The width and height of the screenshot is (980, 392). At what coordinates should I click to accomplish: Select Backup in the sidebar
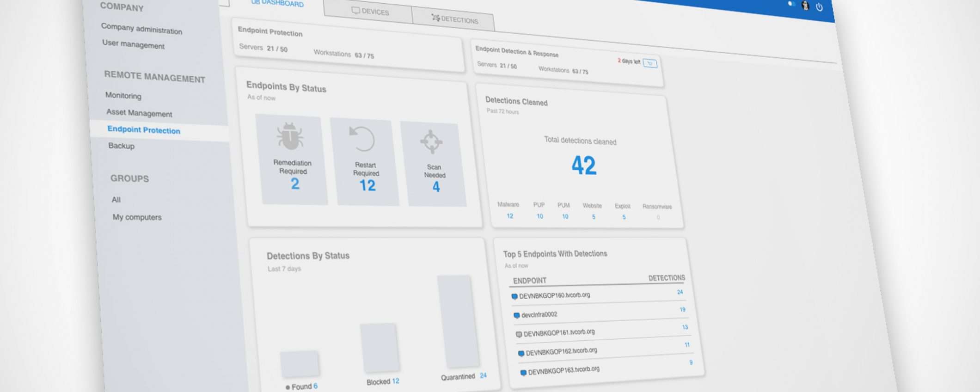(x=121, y=146)
